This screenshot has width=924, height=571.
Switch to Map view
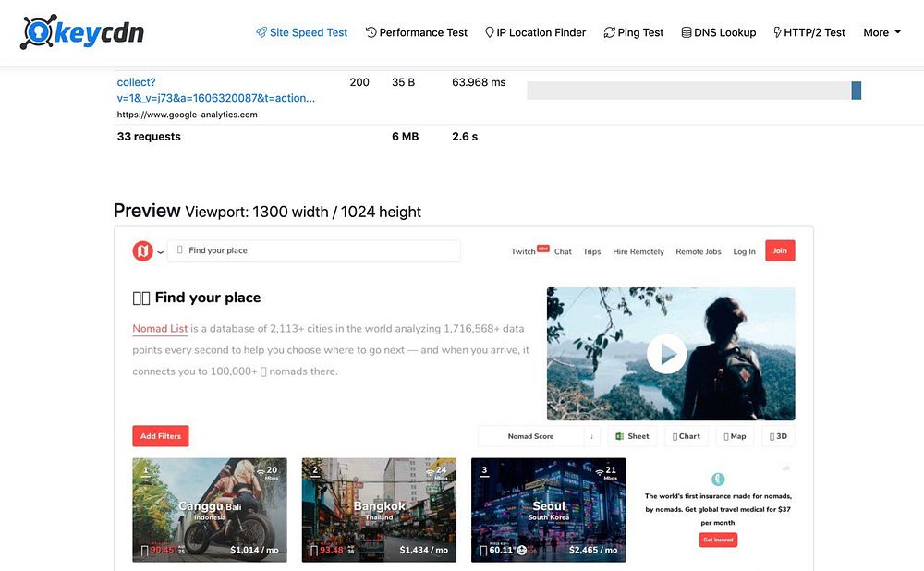coord(735,436)
